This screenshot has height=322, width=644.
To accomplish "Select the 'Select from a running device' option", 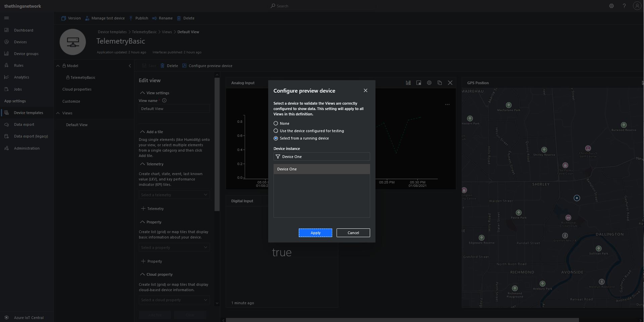I will 276,138.
